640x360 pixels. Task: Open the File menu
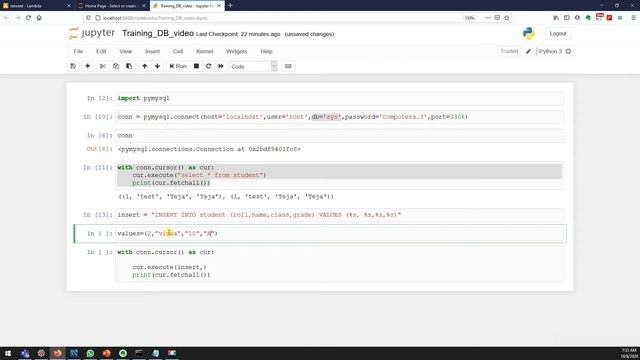(x=78, y=51)
